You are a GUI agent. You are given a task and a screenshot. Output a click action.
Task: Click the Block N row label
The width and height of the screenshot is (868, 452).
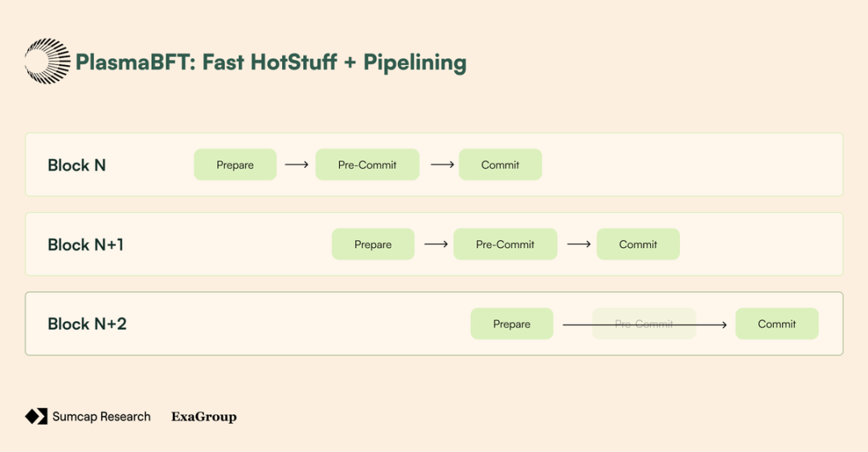click(x=77, y=165)
